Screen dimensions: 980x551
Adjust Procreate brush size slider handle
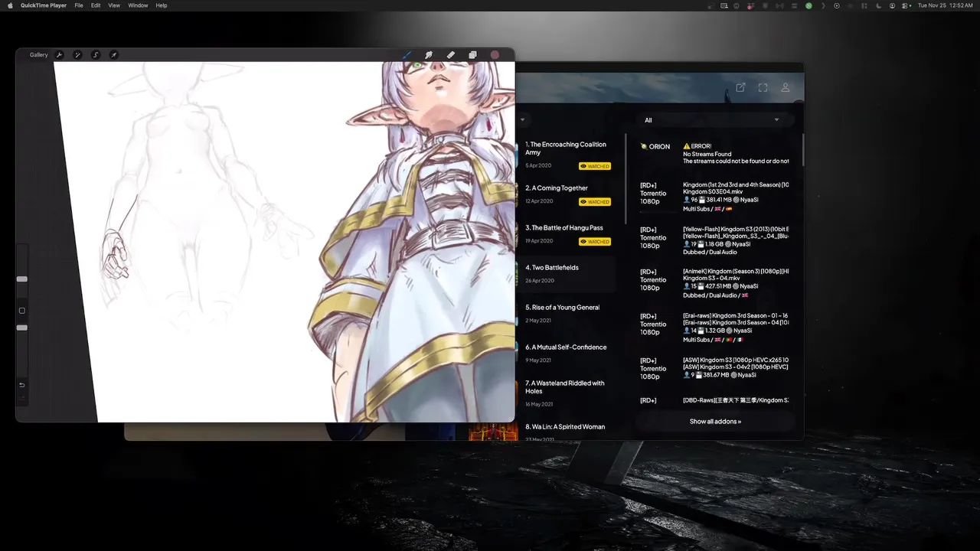coord(22,279)
